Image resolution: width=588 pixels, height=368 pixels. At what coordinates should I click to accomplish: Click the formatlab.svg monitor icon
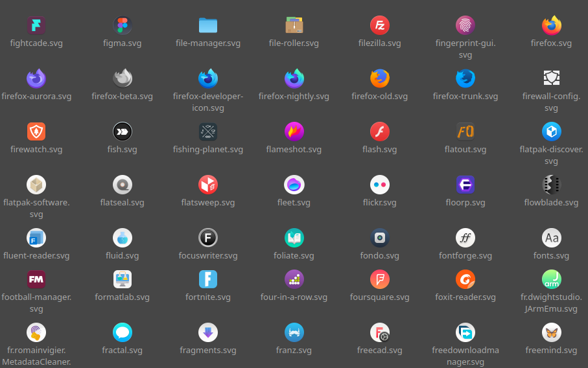pos(123,279)
